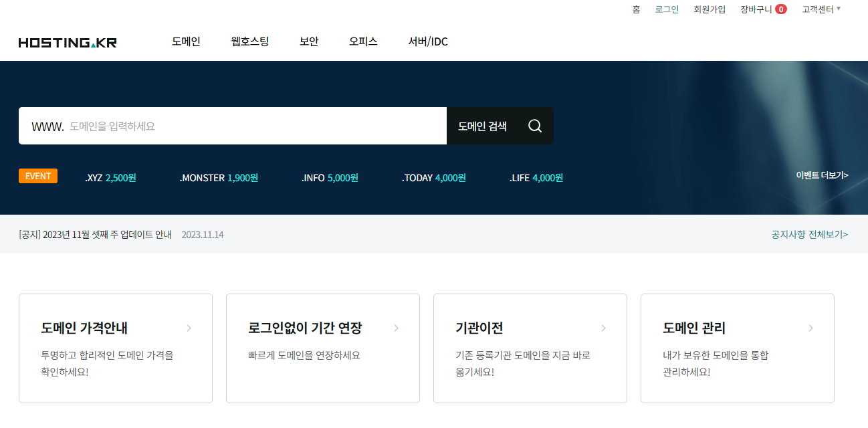Open the 서버/IDC menu
Viewport: 868px width, 428px height.
(428, 41)
